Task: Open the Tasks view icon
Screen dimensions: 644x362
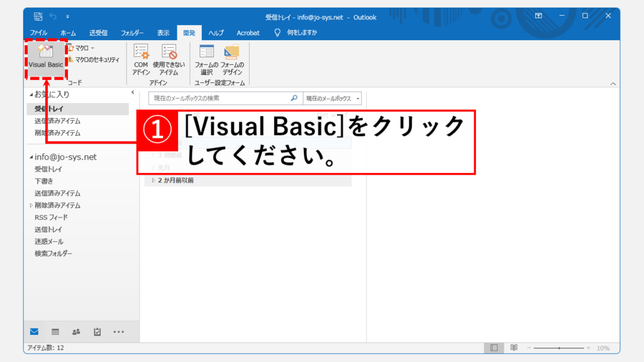Action: point(97,332)
